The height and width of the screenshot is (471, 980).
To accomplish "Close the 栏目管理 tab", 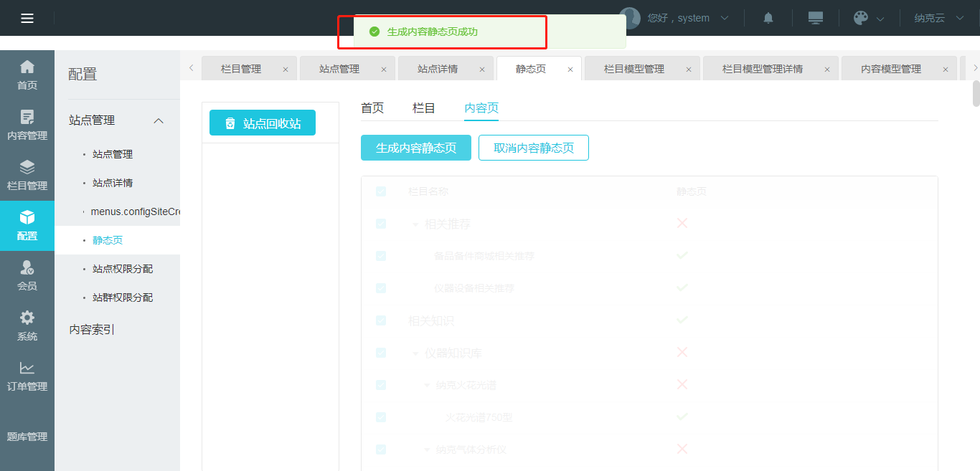I will [x=286, y=70].
